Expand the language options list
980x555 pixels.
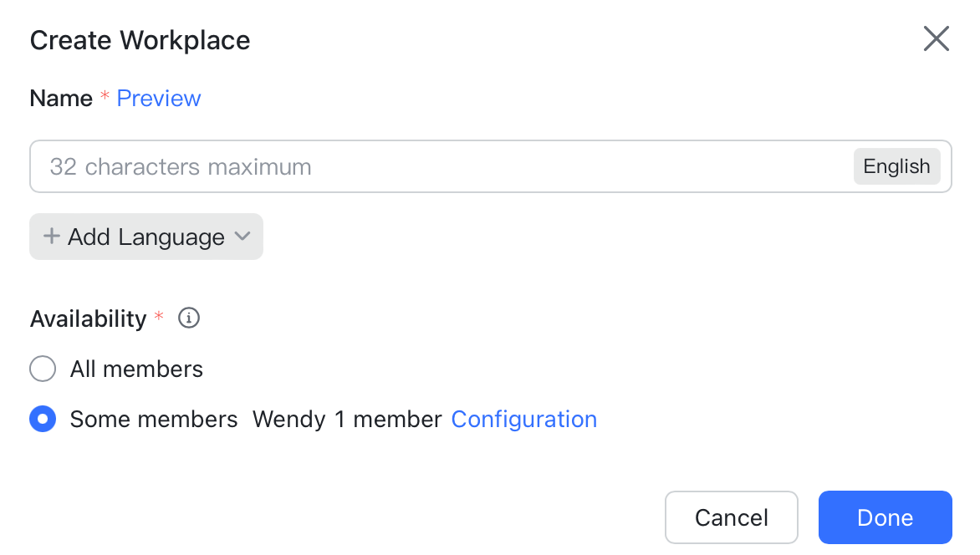145,237
